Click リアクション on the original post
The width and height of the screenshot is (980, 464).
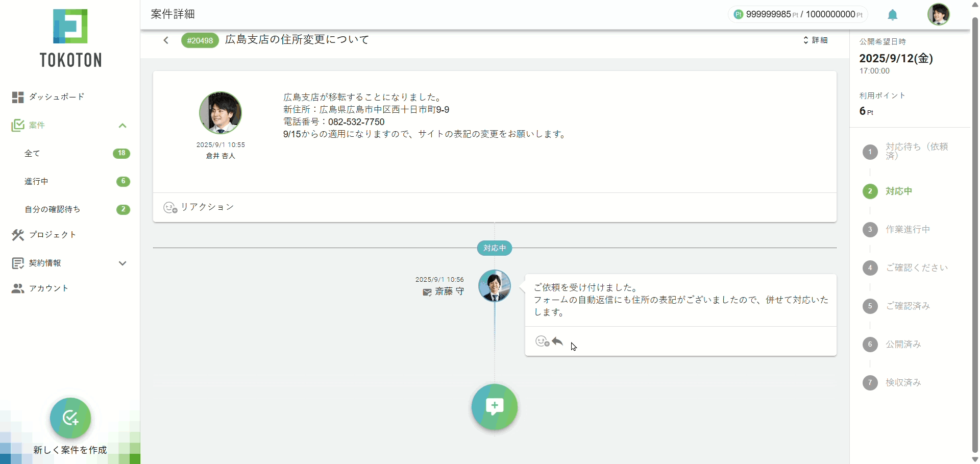(x=199, y=207)
